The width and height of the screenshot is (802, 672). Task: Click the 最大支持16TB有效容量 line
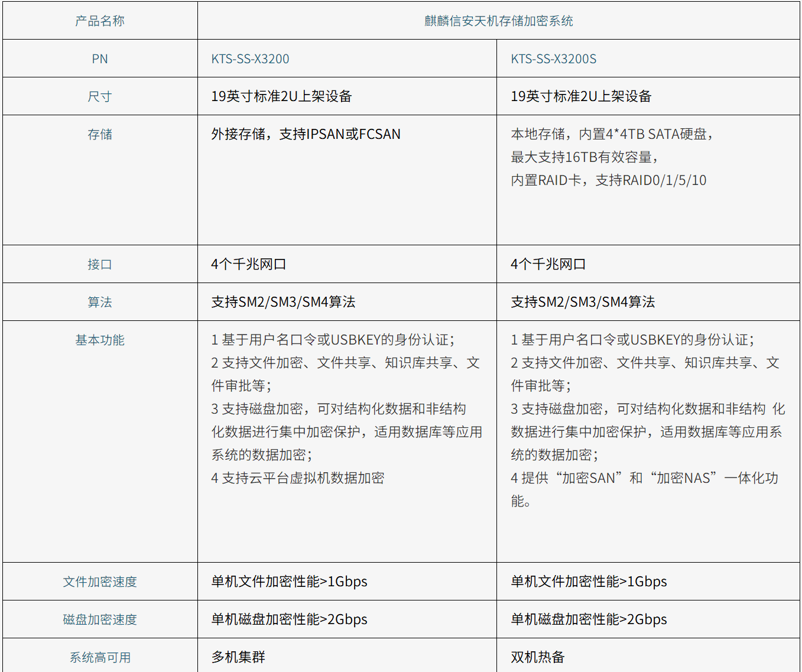tap(585, 158)
